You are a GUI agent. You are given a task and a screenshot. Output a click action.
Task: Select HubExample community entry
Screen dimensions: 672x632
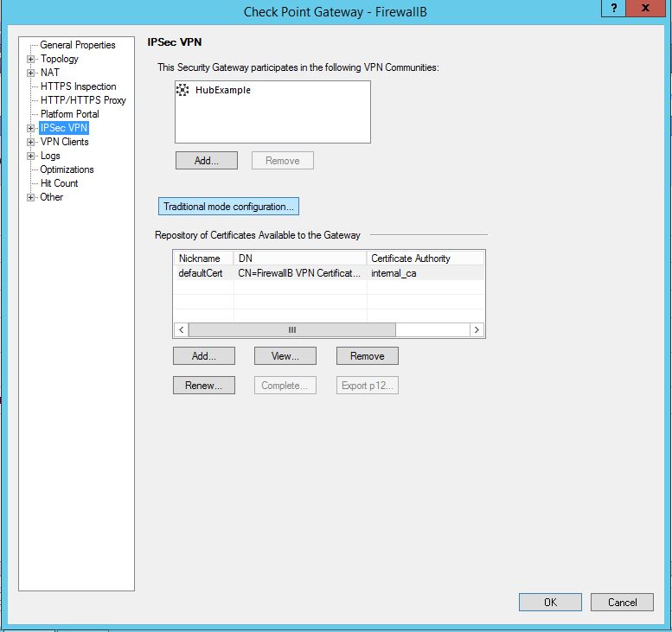click(223, 90)
